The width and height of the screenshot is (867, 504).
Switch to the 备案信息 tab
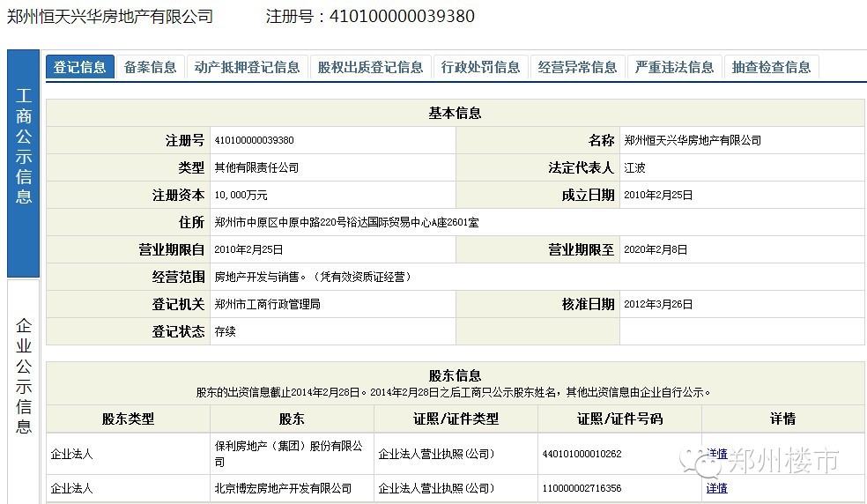tap(151, 67)
